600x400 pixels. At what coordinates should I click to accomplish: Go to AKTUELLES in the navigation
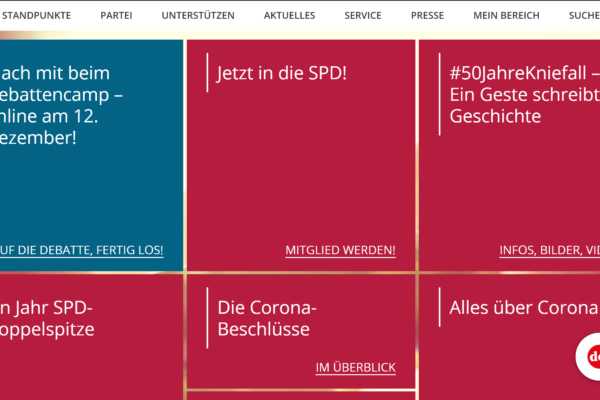(x=289, y=15)
